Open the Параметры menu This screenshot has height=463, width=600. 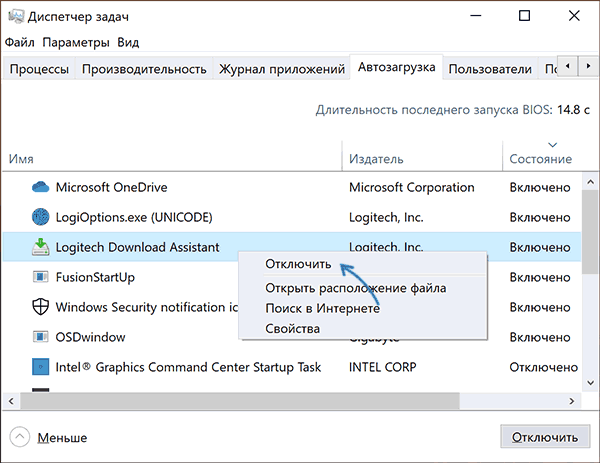pos(76,42)
